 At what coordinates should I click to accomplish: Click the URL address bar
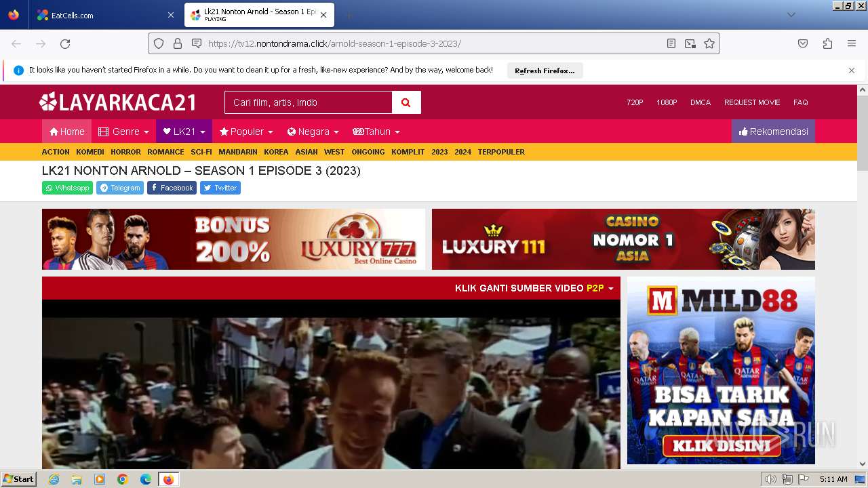(434, 43)
